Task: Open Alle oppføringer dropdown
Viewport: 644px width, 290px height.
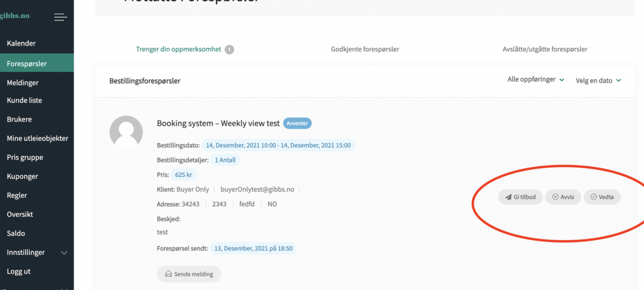Action: pos(536,80)
